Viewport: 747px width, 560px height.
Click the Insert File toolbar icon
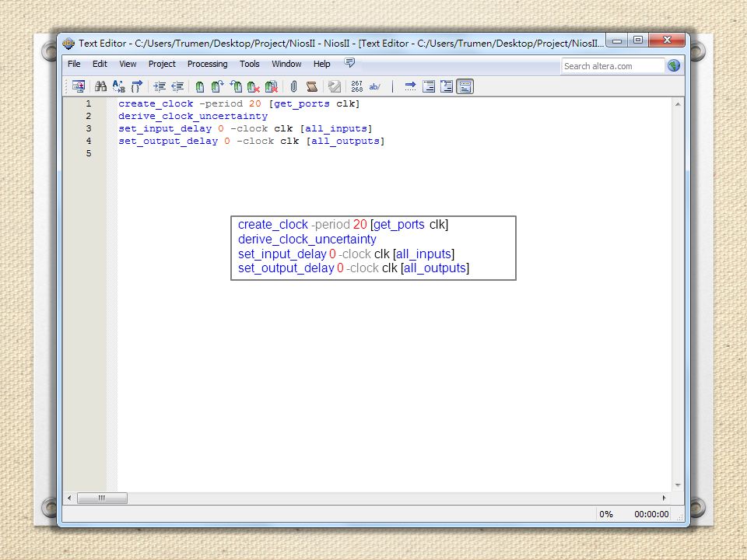point(78,86)
